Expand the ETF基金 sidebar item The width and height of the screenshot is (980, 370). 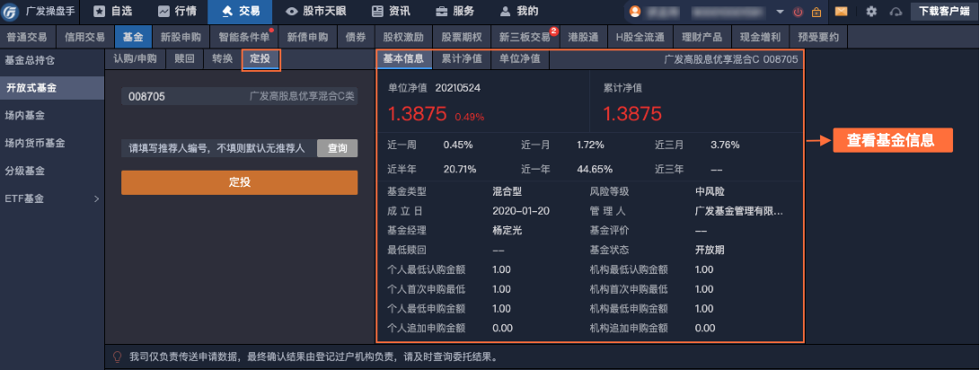point(52,198)
